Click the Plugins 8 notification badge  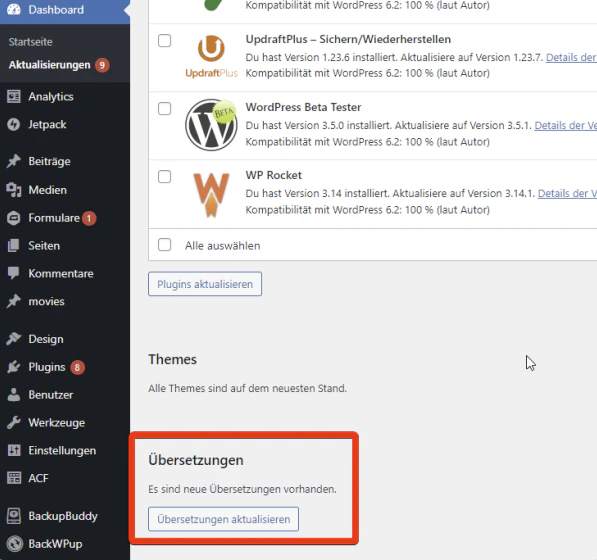click(77, 367)
